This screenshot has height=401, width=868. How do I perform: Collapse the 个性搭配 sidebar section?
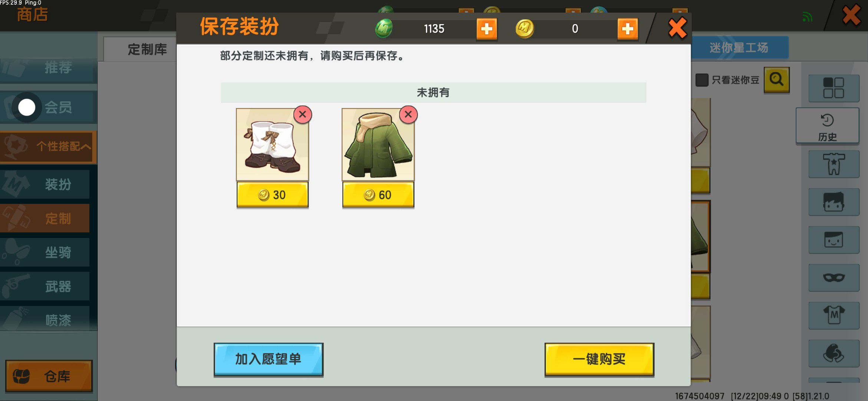[x=48, y=146]
